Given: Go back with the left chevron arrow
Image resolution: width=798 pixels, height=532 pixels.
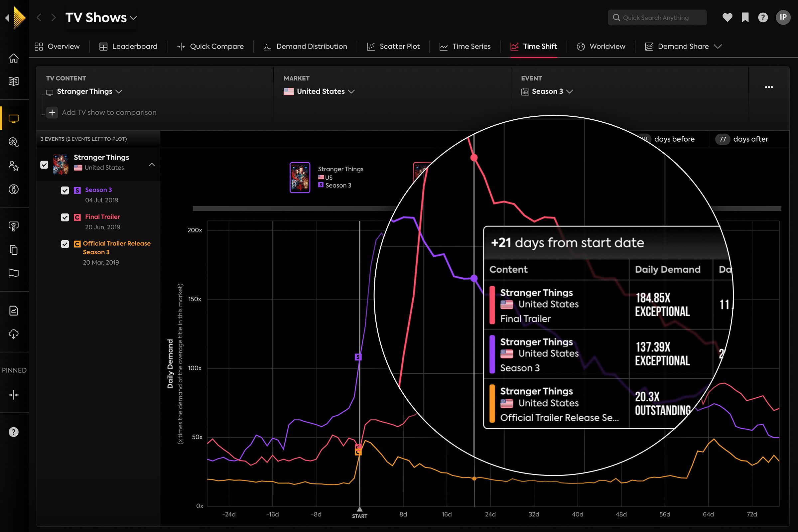Looking at the screenshot, I should tap(39, 17).
